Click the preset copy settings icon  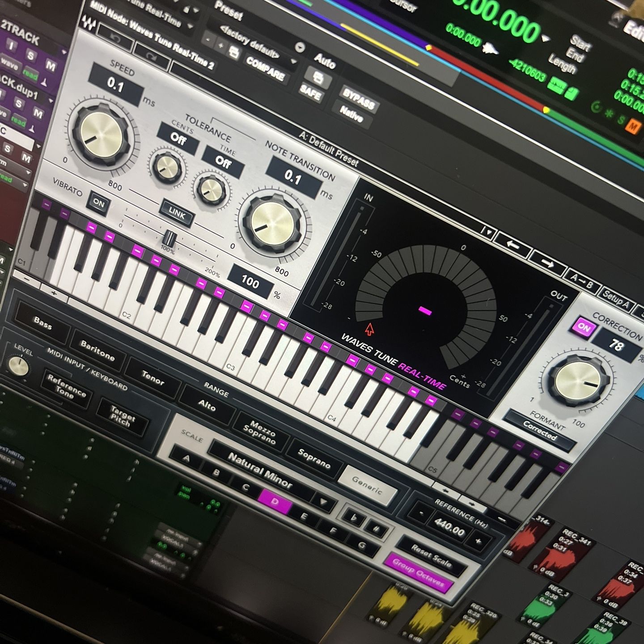233,53
